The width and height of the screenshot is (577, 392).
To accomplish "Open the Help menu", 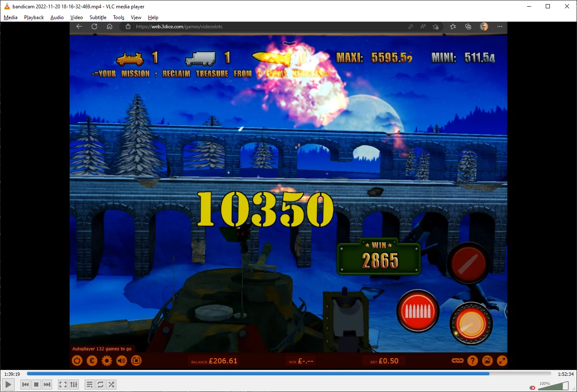I will click(153, 17).
